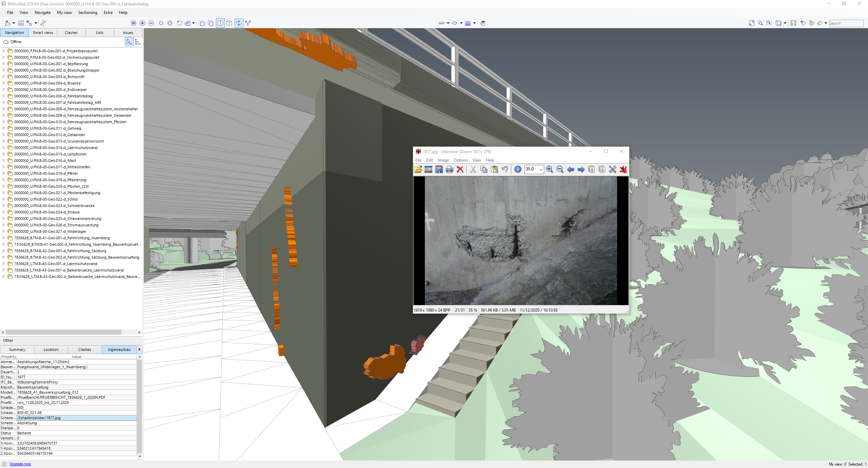
Task: Expand the 7836628_BTMB-A1 Fahrrichtung Nuernberg folder
Action: pyautogui.click(x=5, y=238)
